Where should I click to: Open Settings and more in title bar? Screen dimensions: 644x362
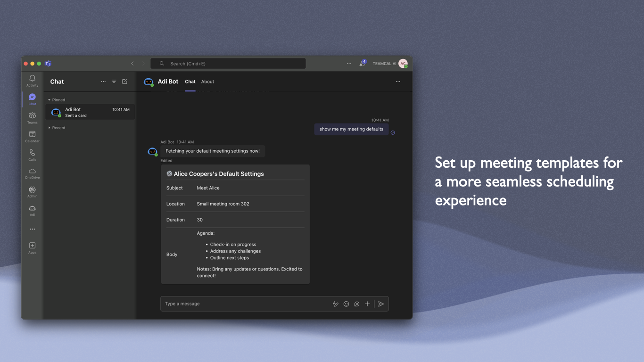349,64
